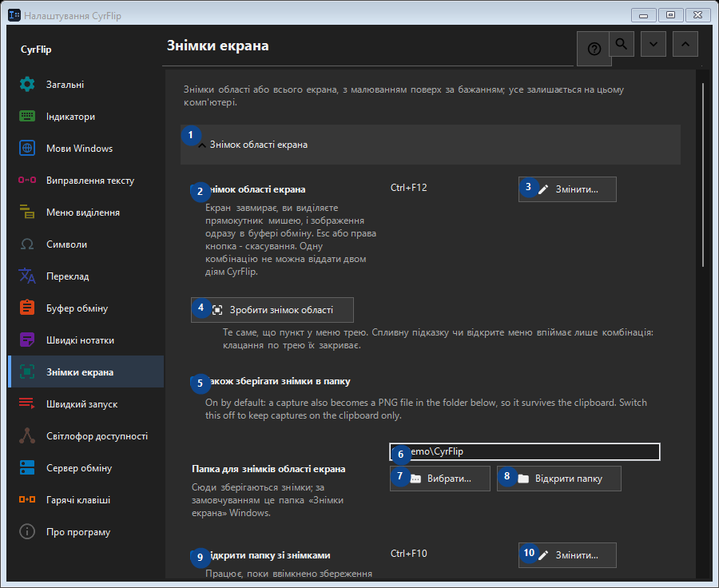Click the screenshots folder path text field
This screenshot has height=588, width=719.
click(x=525, y=451)
